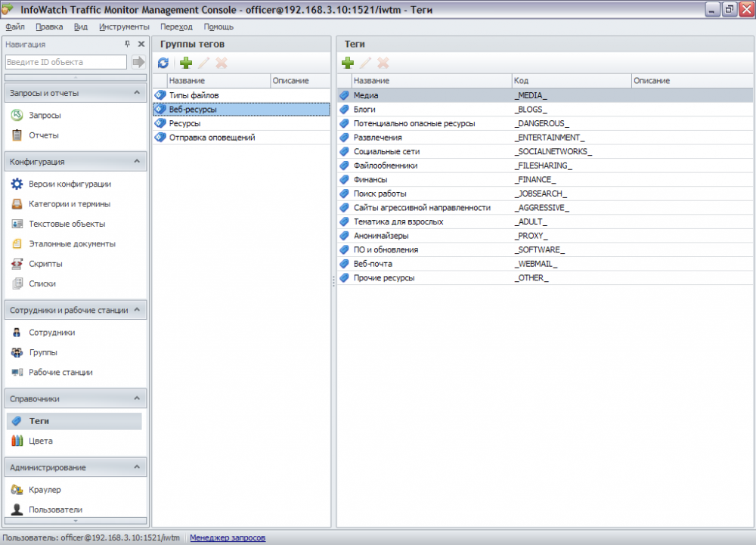The width and height of the screenshot is (756, 545).
Task: Open the Файл menu
Action: point(15,27)
